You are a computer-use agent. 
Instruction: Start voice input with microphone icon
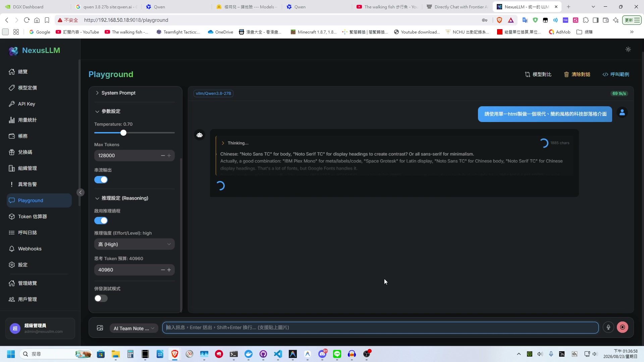click(x=608, y=327)
